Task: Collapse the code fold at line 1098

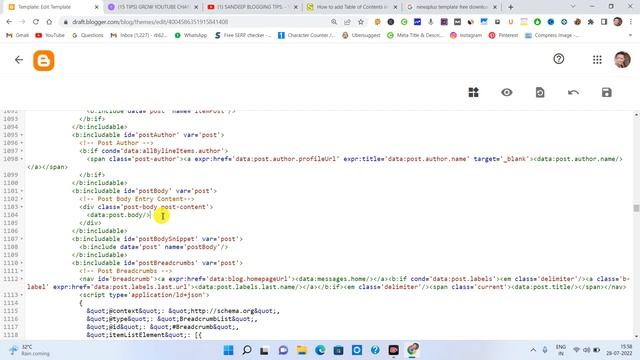Action: point(22,159)
